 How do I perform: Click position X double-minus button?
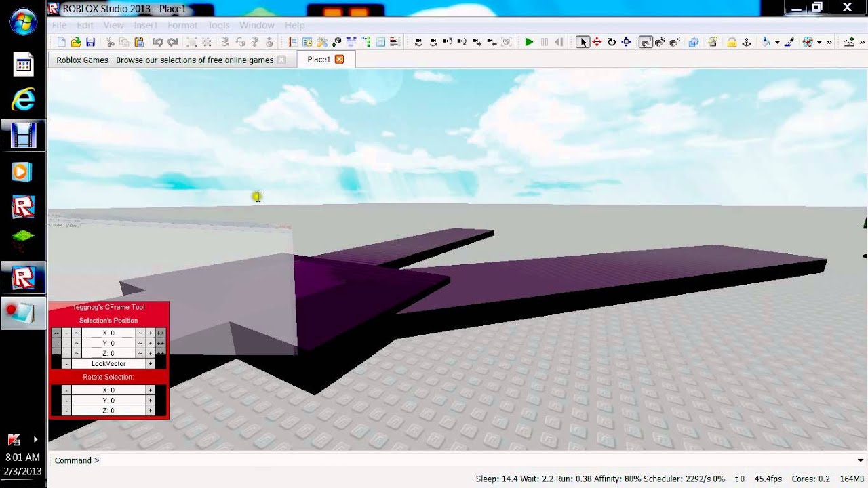[56, 333]
